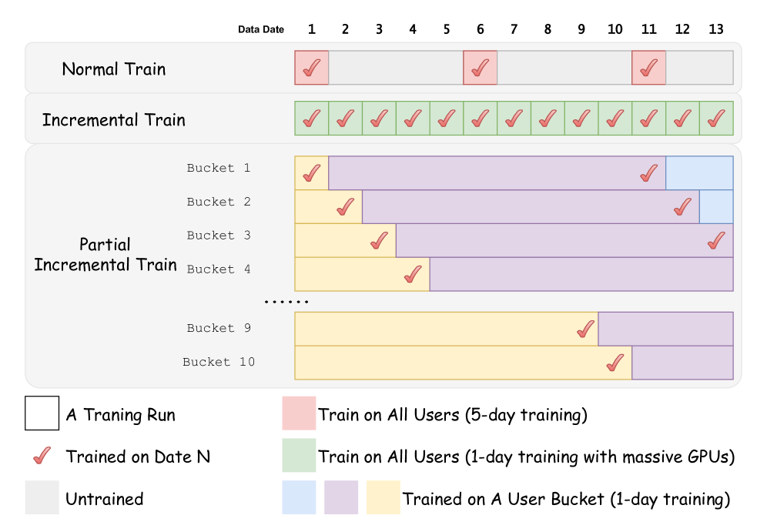Select the Incremental Train checkmark under date 13
Image resolution: width=767 pixels, height=532 pixels.
click(716, 119)
